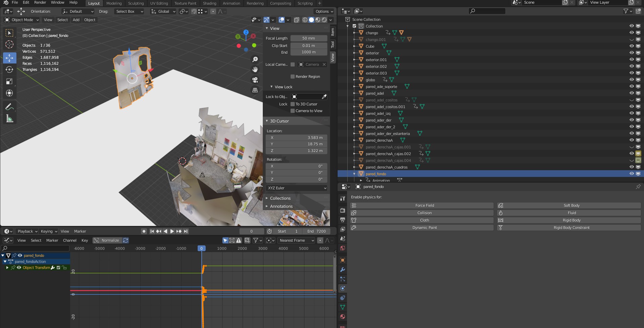Select the Scale tool
Screen dimensions: 644x328
10,81
